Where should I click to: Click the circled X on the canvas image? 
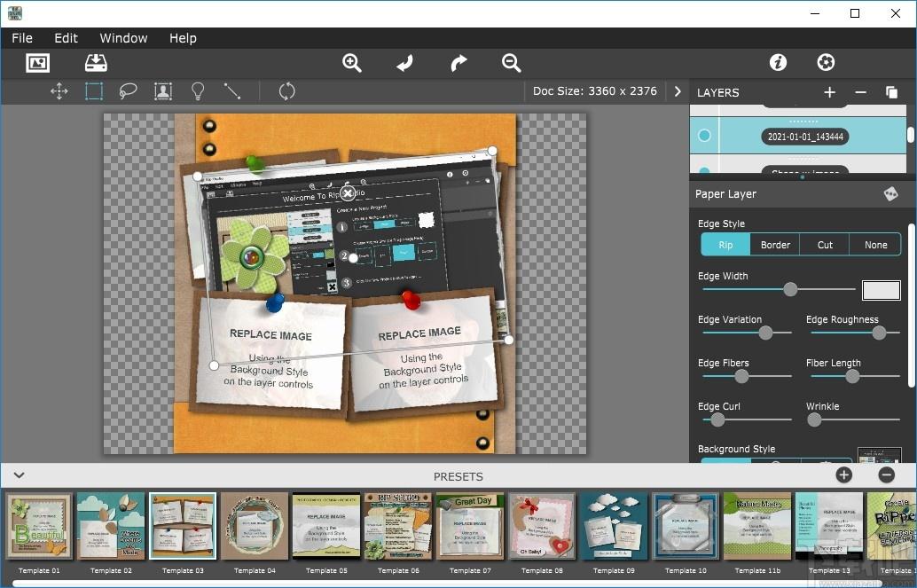pos(348,192)
